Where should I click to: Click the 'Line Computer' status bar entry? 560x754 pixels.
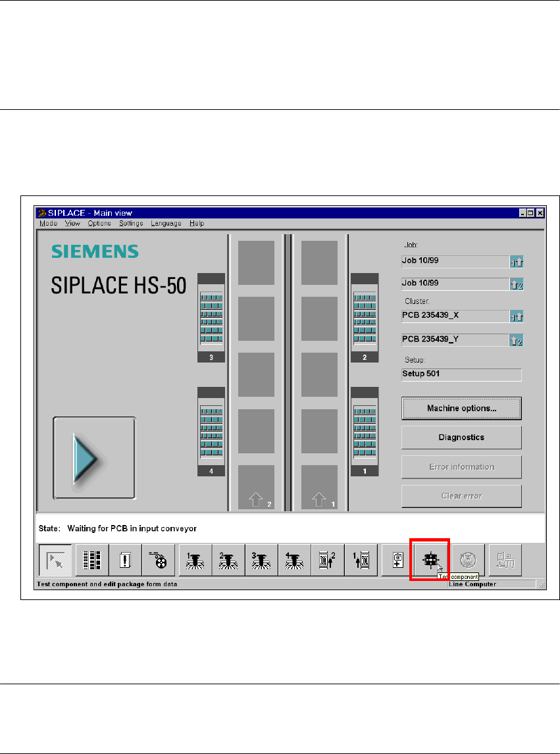[x=472, y=584]
